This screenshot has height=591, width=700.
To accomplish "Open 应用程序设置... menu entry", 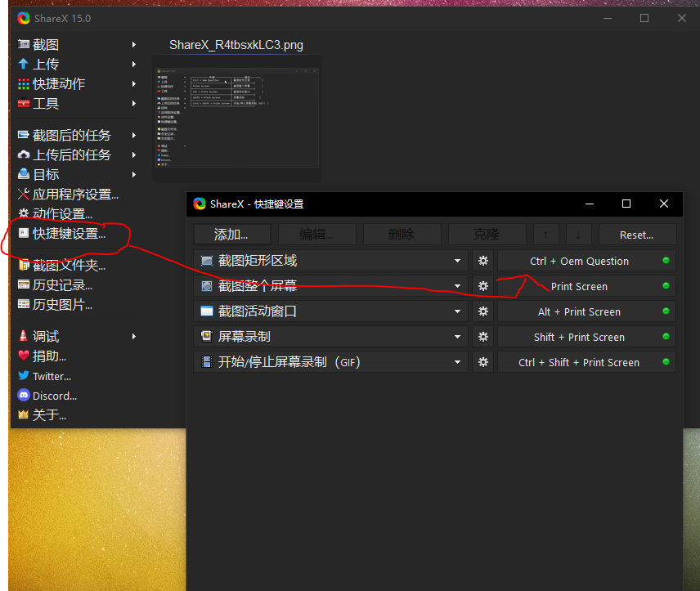I will coord(77,195).
